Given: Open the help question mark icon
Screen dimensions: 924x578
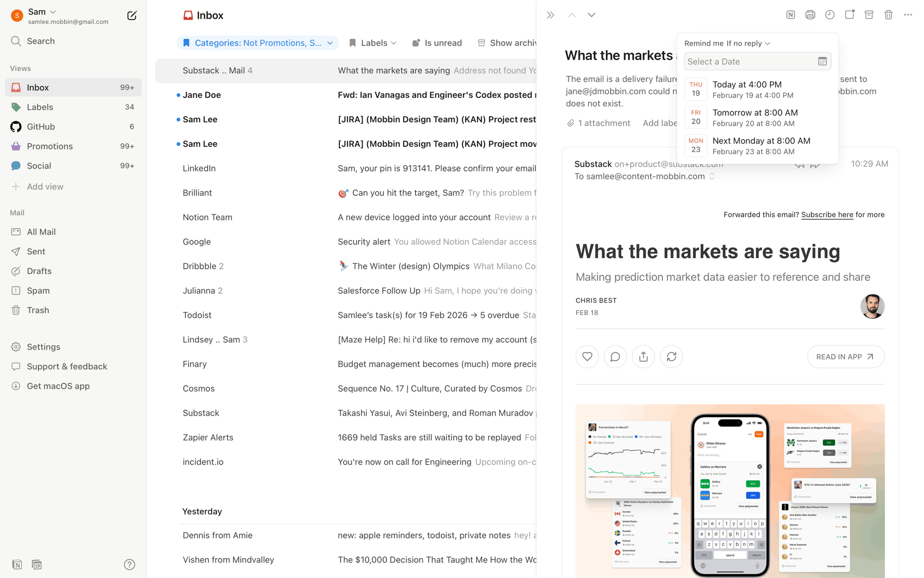Looking at the screenshot, I should pyautogui.click(x=129, y=565).
